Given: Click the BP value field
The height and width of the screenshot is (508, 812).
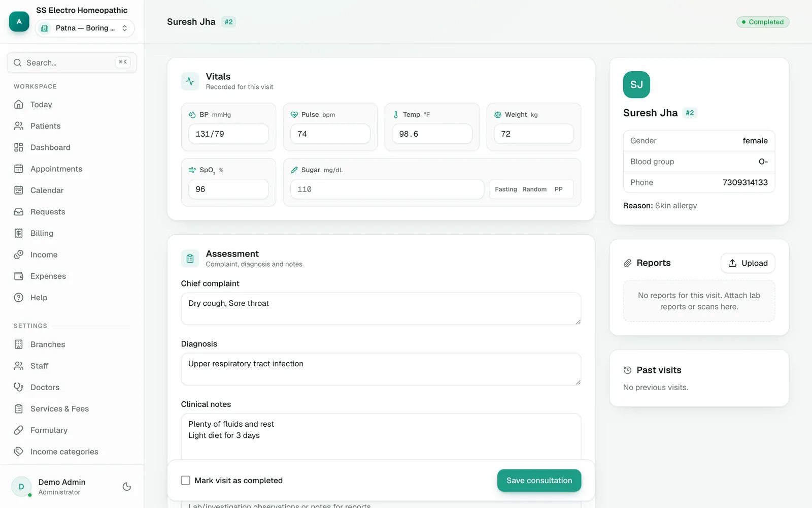Looking at the screenshot, I should coord(228,134).
